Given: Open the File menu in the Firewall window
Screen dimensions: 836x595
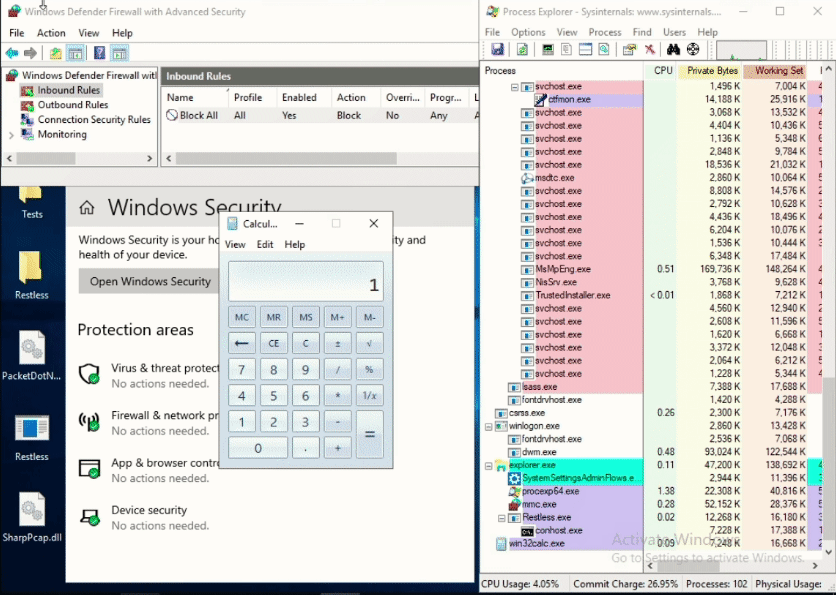Looking at the screenshot, I should (17, 33).
